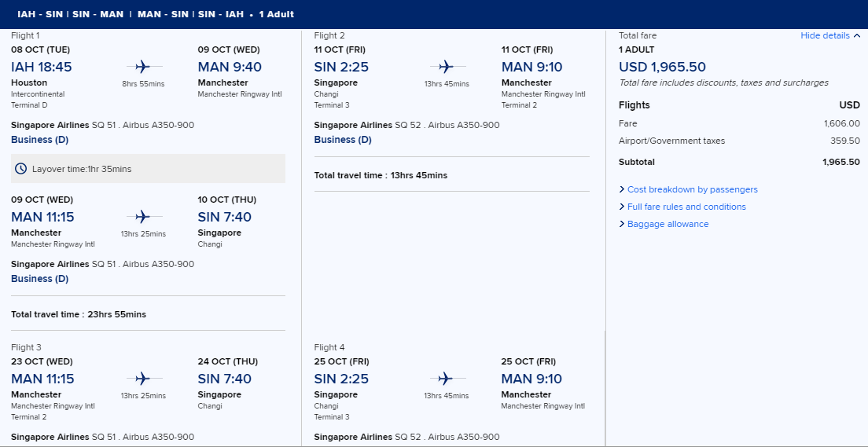Select MAN - SIN segment in header bar
Image resolution: width=868 pixels, height=447 pixels.
[x=163, y=14]
